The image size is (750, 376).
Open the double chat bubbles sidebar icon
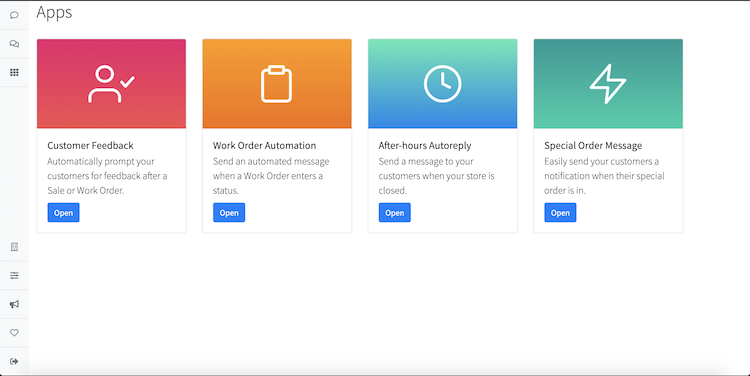tap(14, 44)
